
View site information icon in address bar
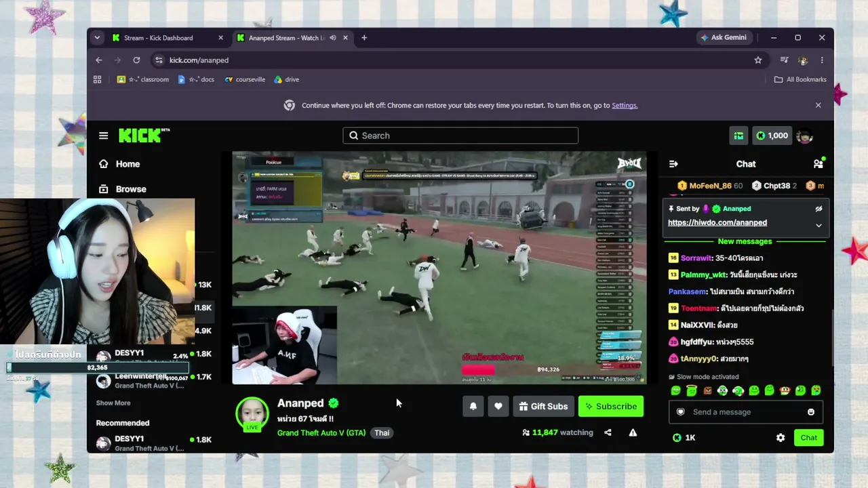tap(159, 60)
